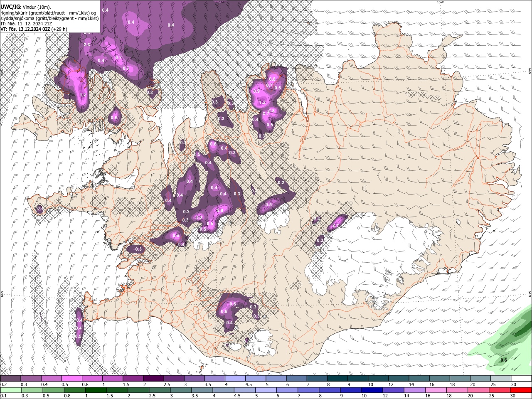Click the 'VT: Fös. 13.12.2024 02Z (+29 h)' line
Image resolution: width=532 pixels, height=399 pixels.
[x=34, y=29]
